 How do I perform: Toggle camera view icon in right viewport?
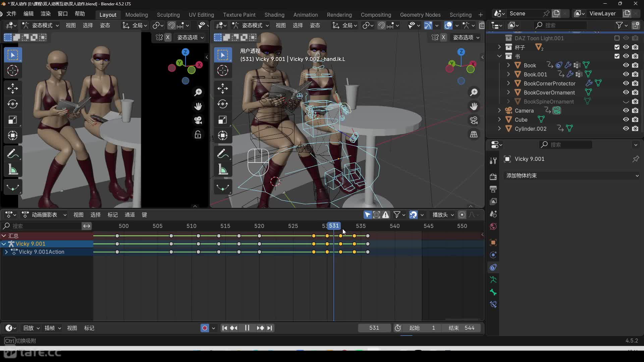474,120
